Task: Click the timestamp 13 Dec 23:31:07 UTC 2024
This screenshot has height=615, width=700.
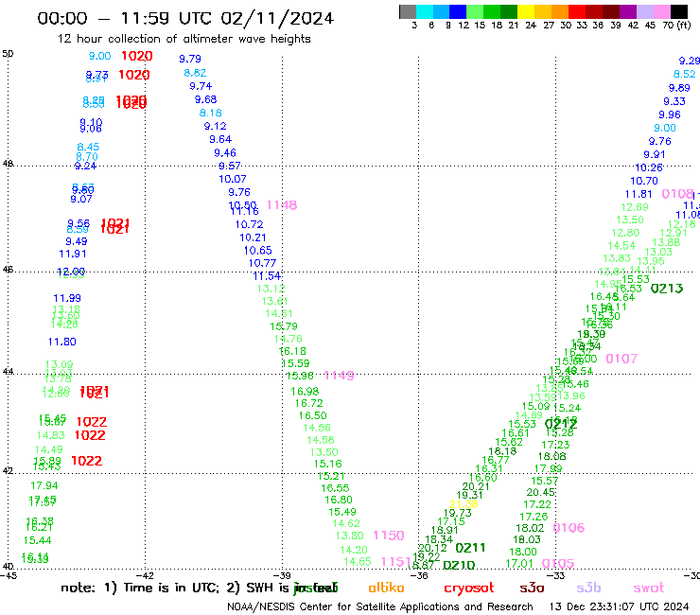Action: tap(620, 606)
